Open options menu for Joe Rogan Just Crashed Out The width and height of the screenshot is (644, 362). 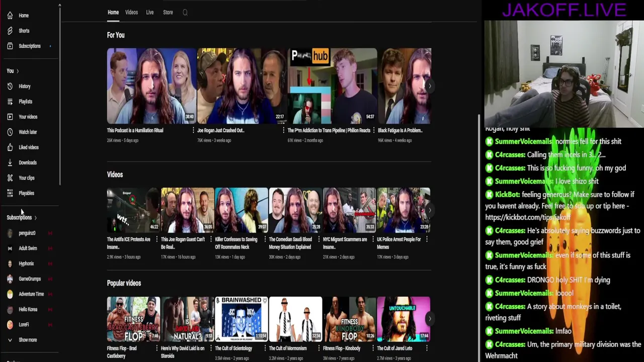coord(283,130)
